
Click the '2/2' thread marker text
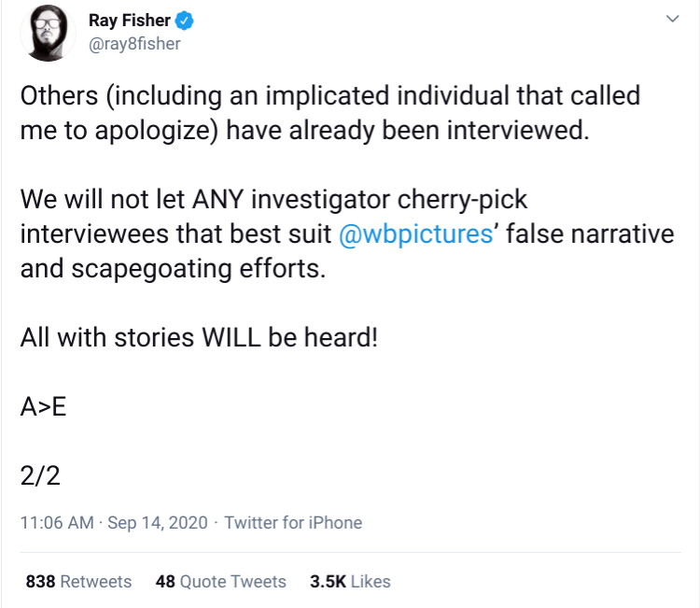40,475
